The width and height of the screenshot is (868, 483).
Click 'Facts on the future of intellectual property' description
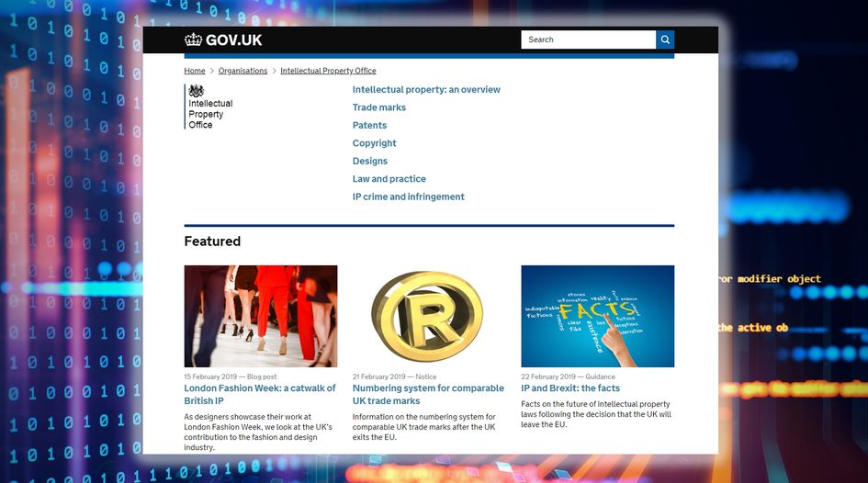click(595, 414)
